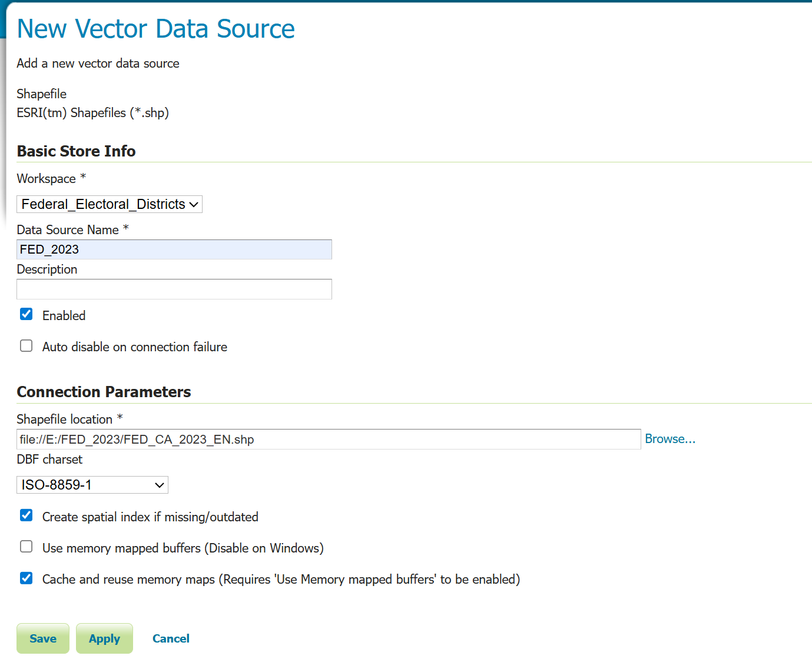Disable Cache and reuse memory maps
Image resolution: width=812 pixels, height=659 pixels.
pos(26,578)
